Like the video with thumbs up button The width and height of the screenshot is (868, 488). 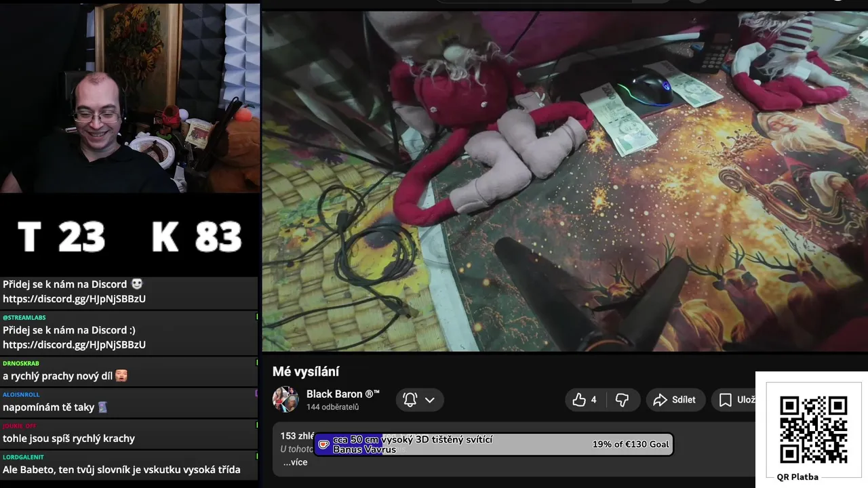coord(586,400)
